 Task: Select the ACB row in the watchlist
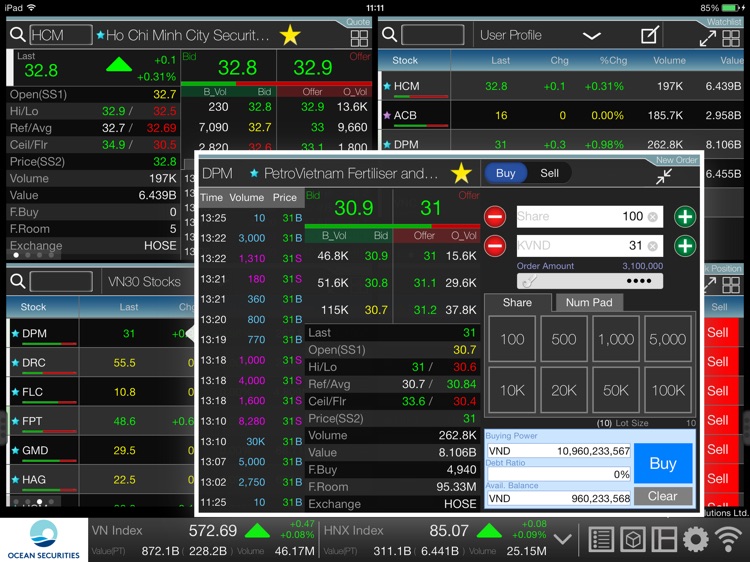[562, 115]
